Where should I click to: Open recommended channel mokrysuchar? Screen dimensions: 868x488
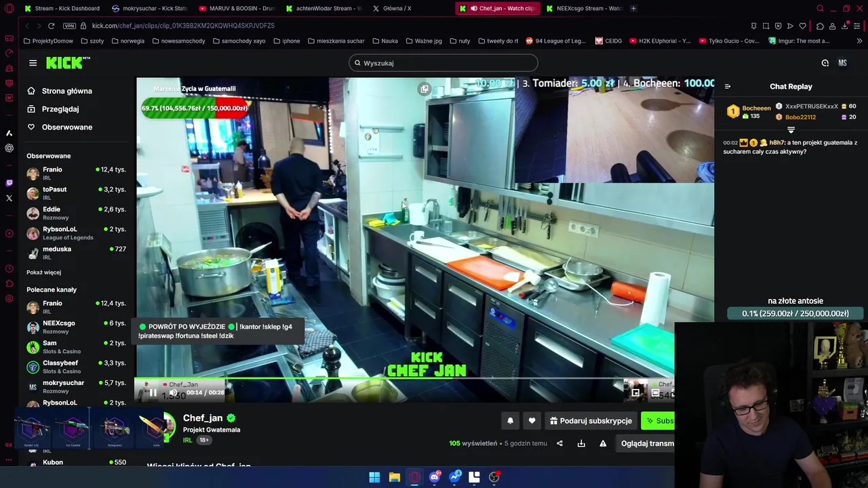76,386
